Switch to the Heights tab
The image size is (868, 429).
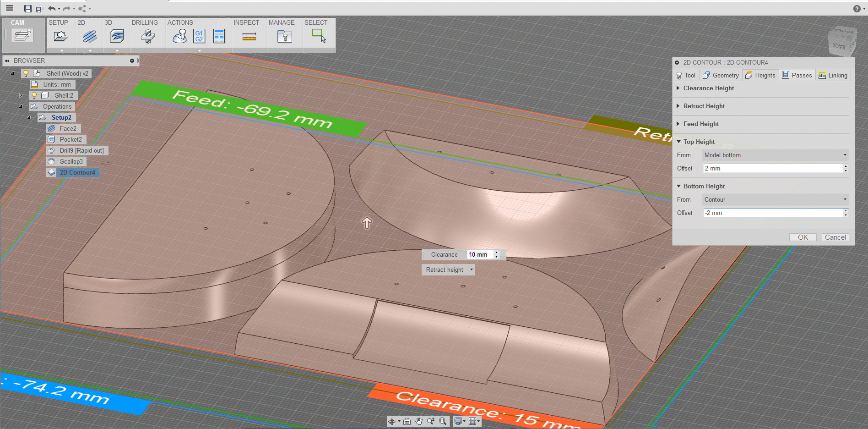pos(760,75)
